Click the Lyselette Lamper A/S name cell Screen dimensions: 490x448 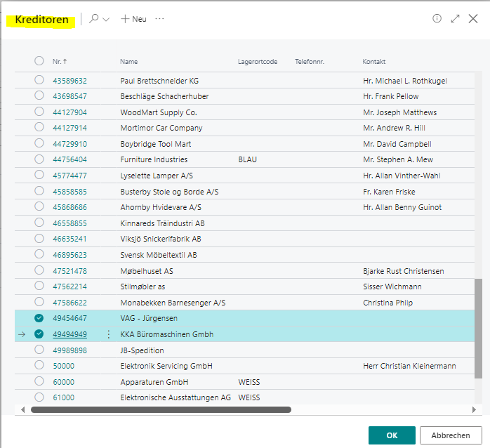point(157,176)
